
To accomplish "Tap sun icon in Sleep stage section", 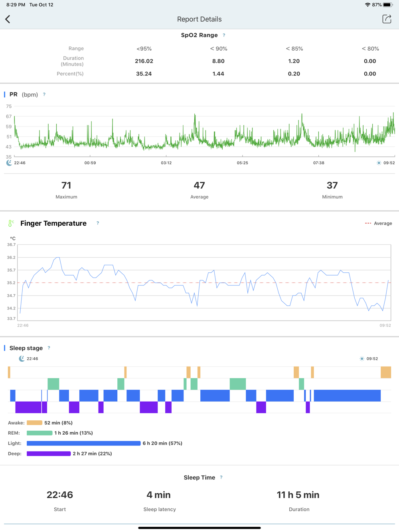I will (x=361, y=359).
